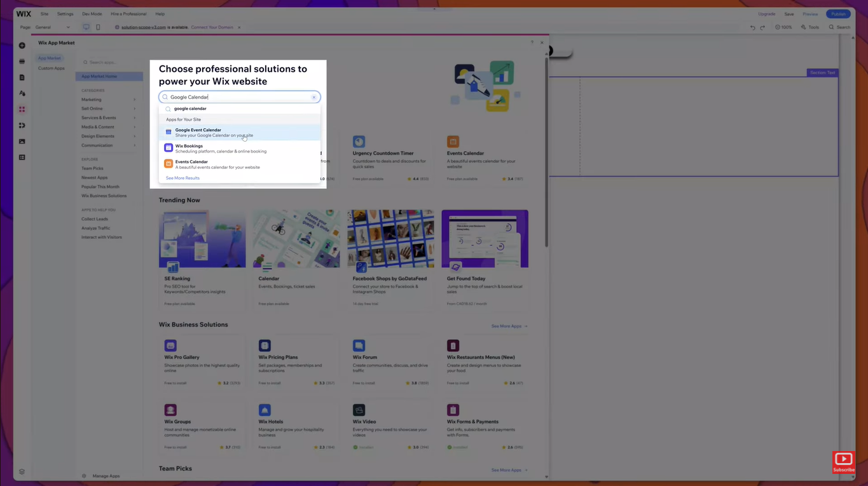Image resolution: width=868 pixels, height=486 pixels.
Task: Open the Help menu
Action: (x=160, y=14)
